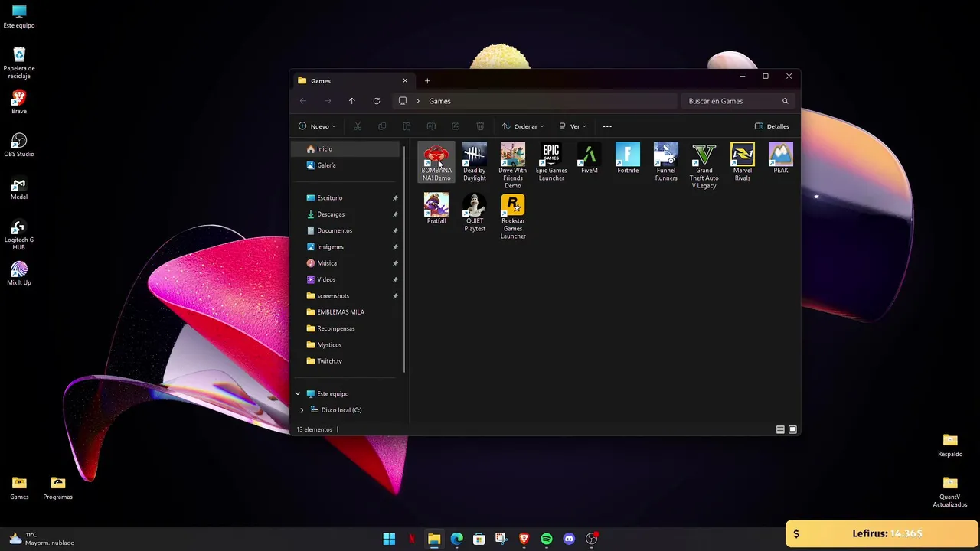This screenshot has height=551, width=980.
Task: Open the EMBLEMAS MILA folder
Action: [x=347, y=312]
